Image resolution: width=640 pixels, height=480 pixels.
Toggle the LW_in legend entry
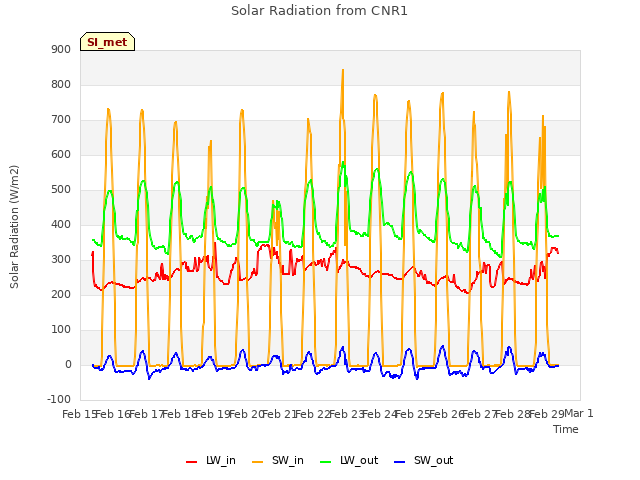tap(211, 460)
